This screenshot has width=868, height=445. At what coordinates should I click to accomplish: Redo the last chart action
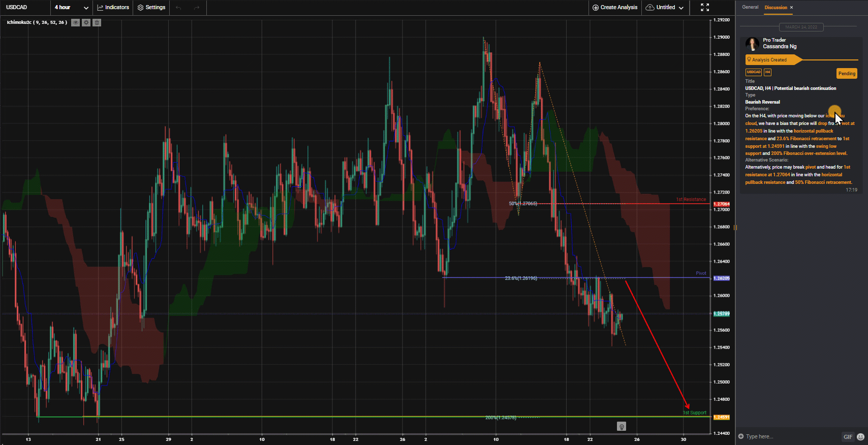pos(197,7)
